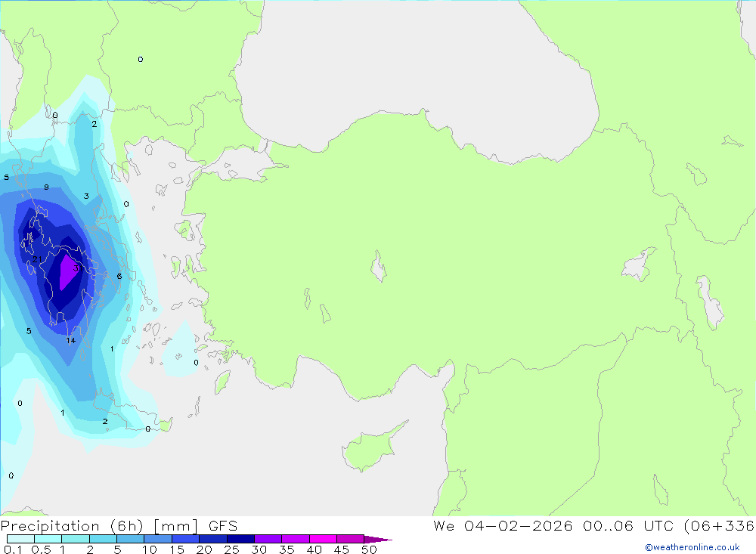
Task: Click the 35–40 mm legend color box
Action: pyautogui.click(x=296, y=539)
